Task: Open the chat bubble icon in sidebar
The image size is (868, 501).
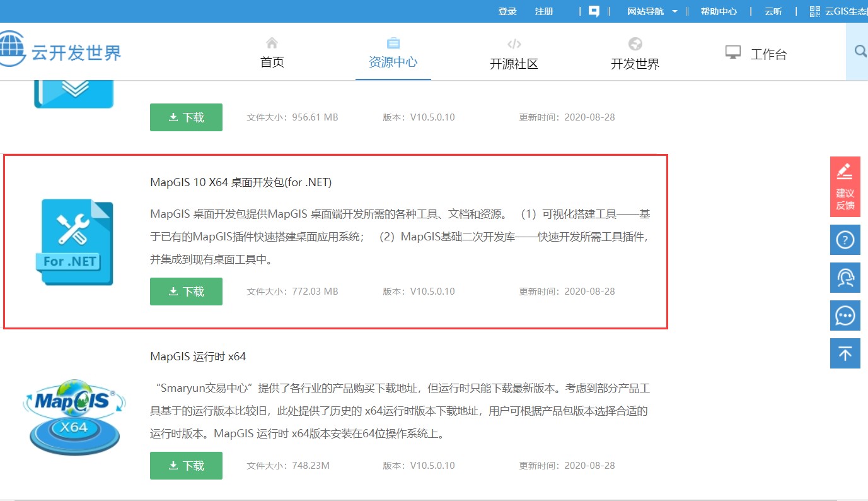Action: pos(845,315)
